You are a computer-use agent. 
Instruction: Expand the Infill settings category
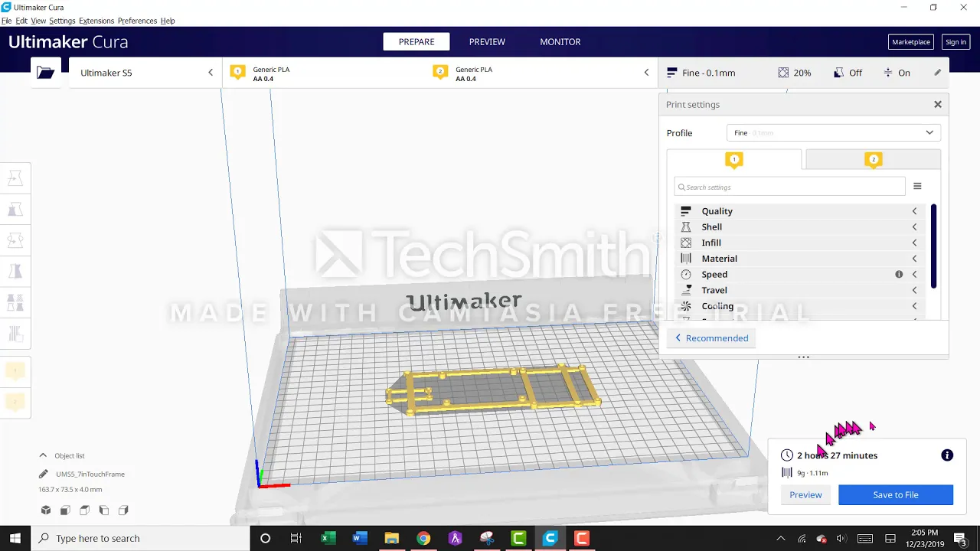click(800, 243)
